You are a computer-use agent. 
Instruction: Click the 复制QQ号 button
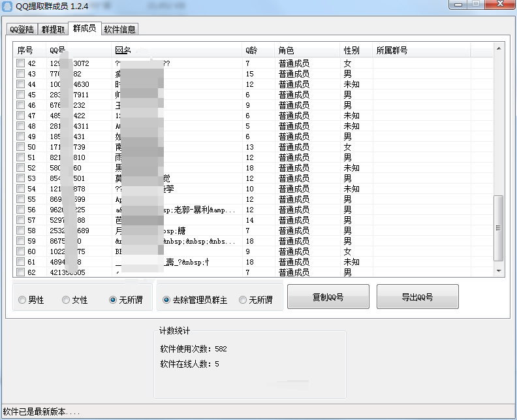(328, 297)
